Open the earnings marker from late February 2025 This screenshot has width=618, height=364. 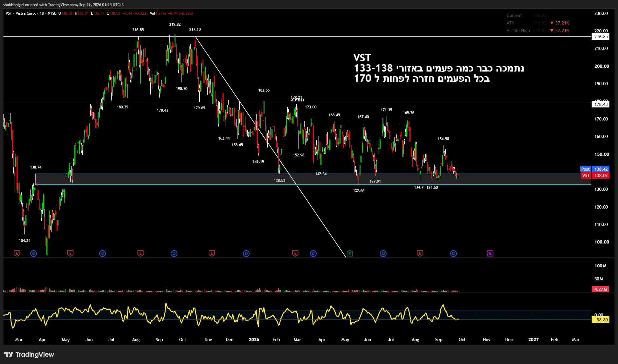[17, 253]
